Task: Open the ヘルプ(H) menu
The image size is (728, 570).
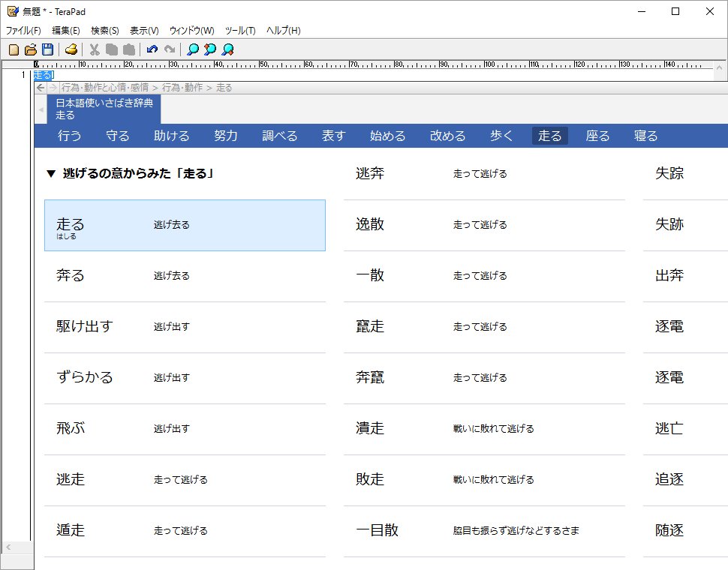Action: pos(283,31)
